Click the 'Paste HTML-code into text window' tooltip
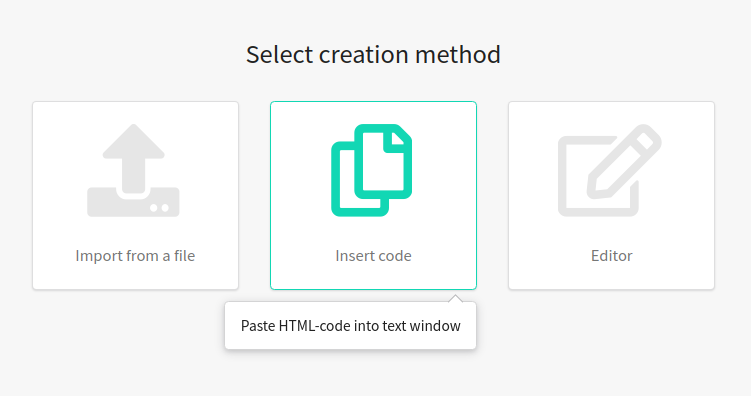The image size is (751, 396). [x=351, y=326]
